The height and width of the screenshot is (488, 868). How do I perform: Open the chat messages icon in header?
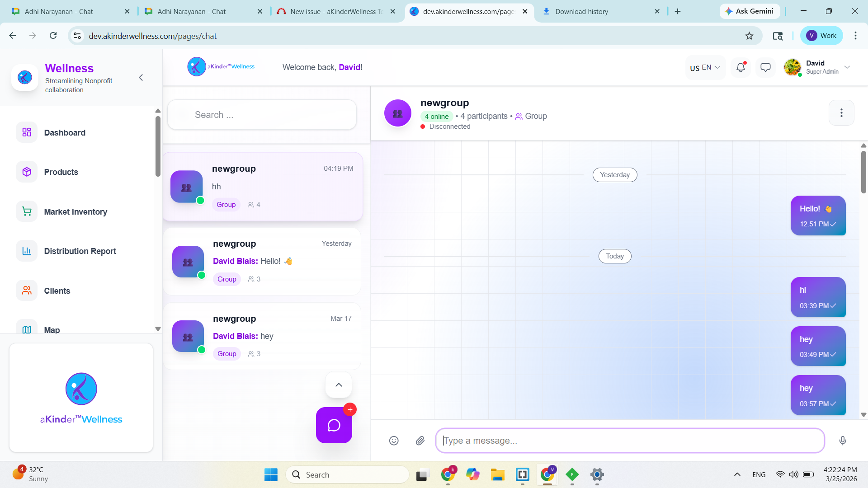point(765,68)
